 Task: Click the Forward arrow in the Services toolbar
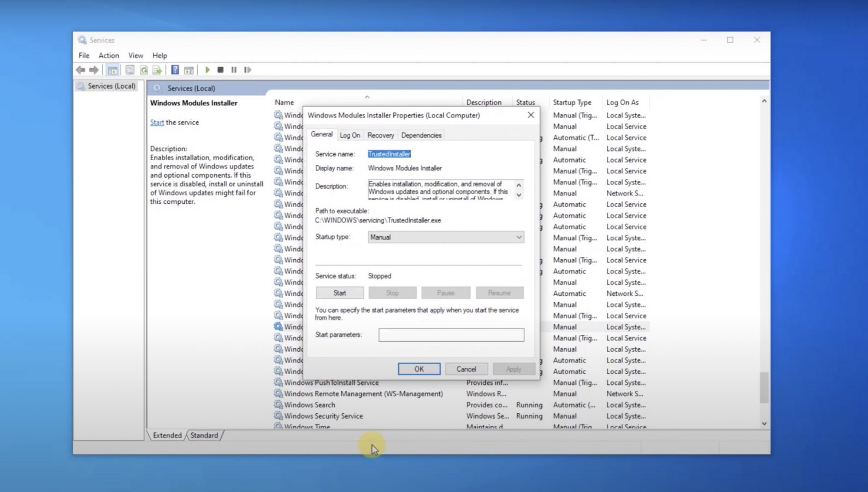(x=94, y=70)
